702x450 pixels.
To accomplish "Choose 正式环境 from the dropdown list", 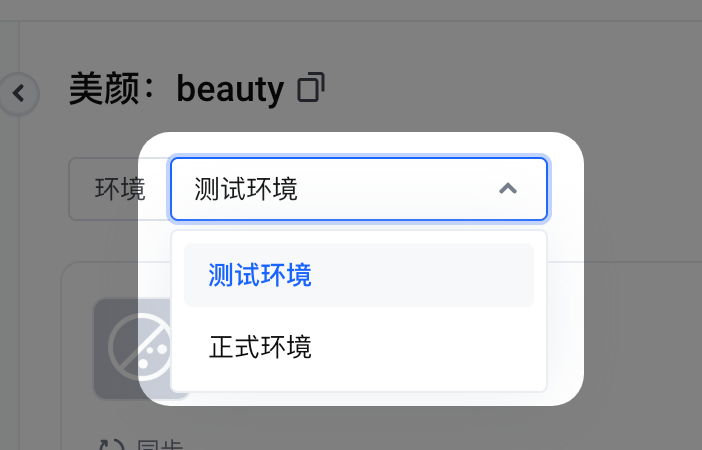I will click(260, 347).
